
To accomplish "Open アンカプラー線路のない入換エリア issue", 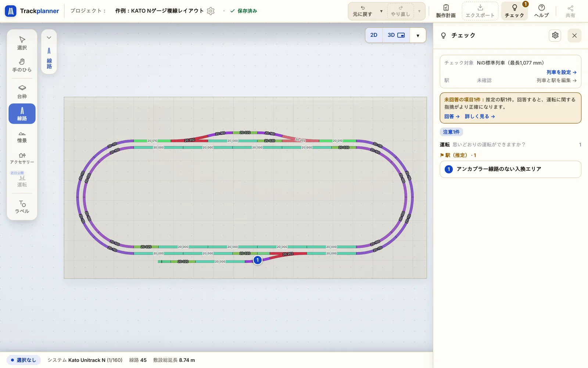I will [x=510, y=169].
